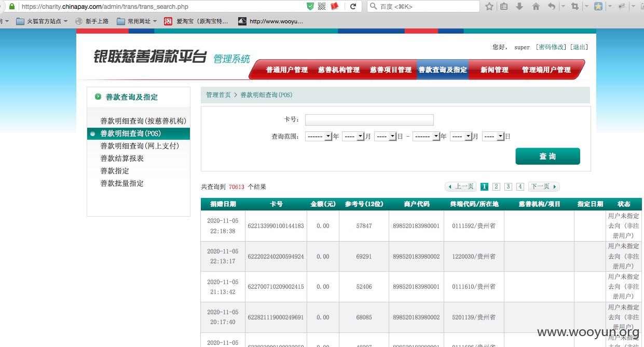This screenshot has width=644, height=347.
Task: Select 善款明细查询(按慈善机构) in sidebar
Action: pos(143,121)
